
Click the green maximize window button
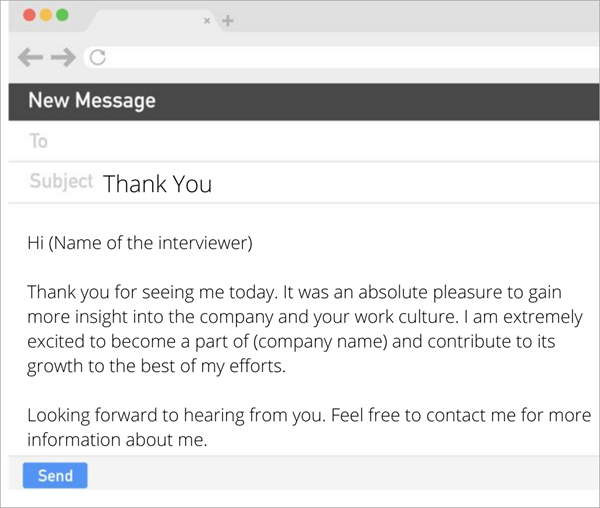[x=62, y=15]
